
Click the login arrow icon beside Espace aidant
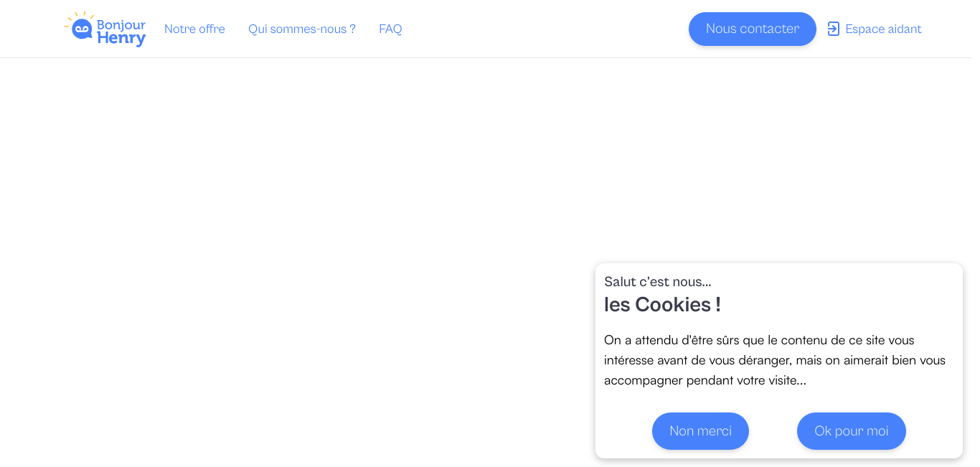pyautogui.click(x=833, y=29)
